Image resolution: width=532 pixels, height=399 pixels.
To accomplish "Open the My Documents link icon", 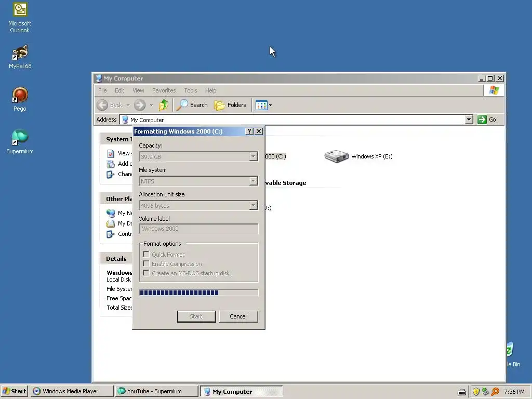I will tap(111, 223).
